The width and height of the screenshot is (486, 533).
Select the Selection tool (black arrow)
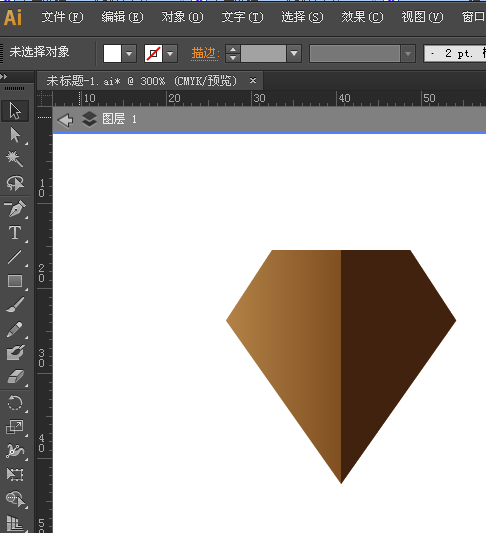[15, 111]
